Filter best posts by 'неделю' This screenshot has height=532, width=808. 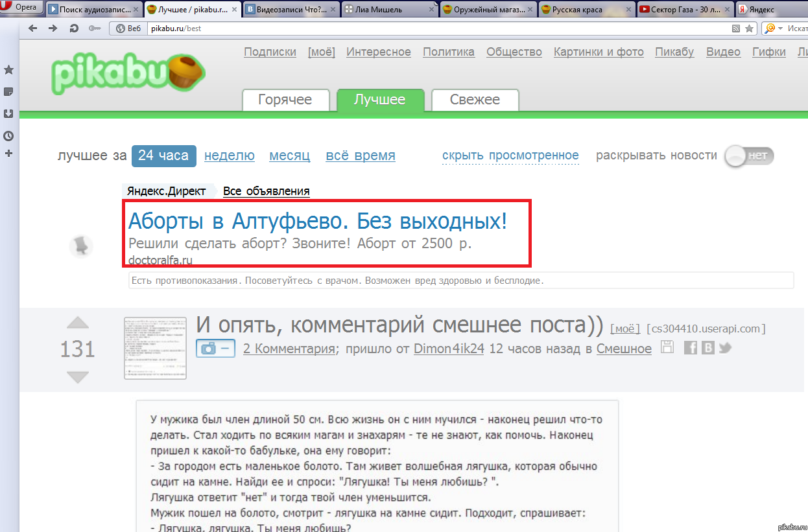coord(230,156)
